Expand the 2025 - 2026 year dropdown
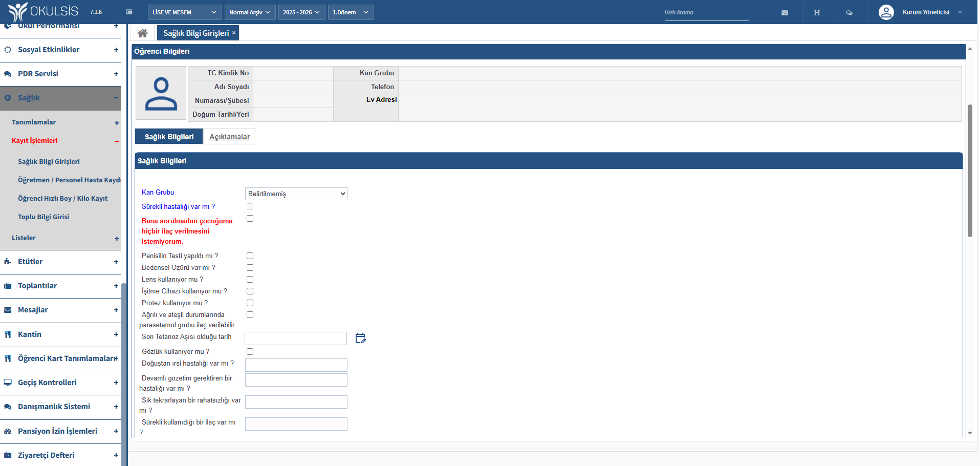This screenshot has height=466, width=980. (x=301, y=12)
